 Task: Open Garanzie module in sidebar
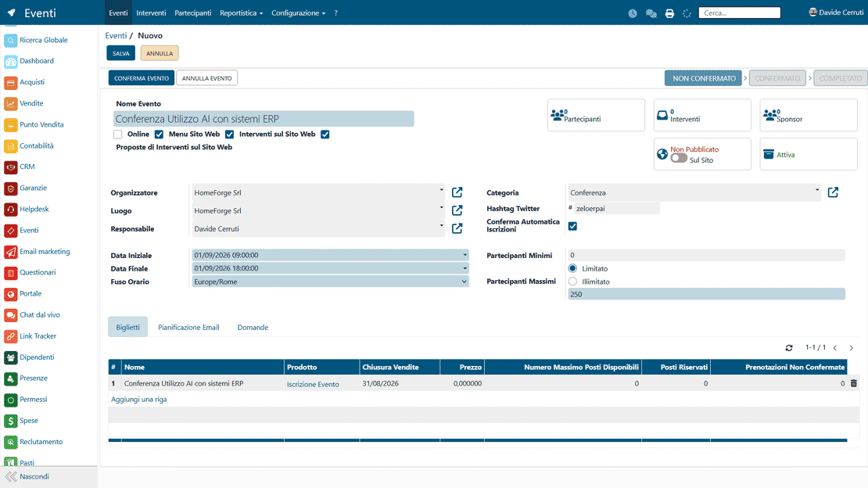26,188
